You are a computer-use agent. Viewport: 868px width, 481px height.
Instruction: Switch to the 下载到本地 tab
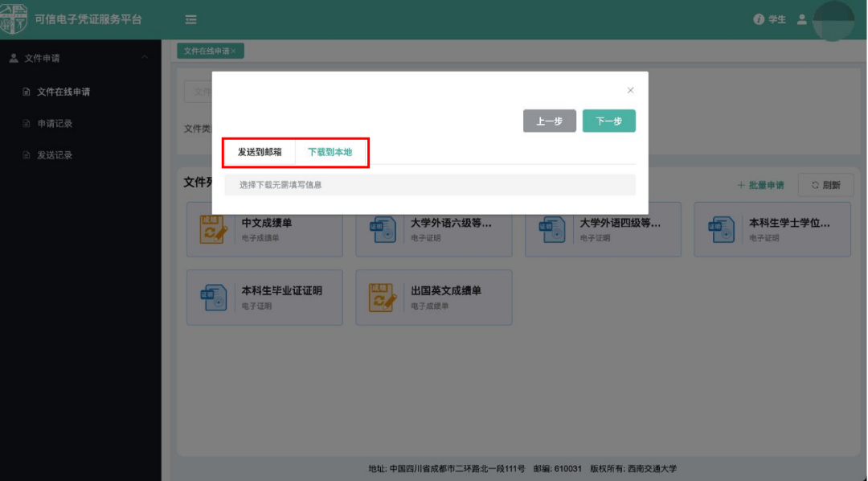(x=330, y=152)
